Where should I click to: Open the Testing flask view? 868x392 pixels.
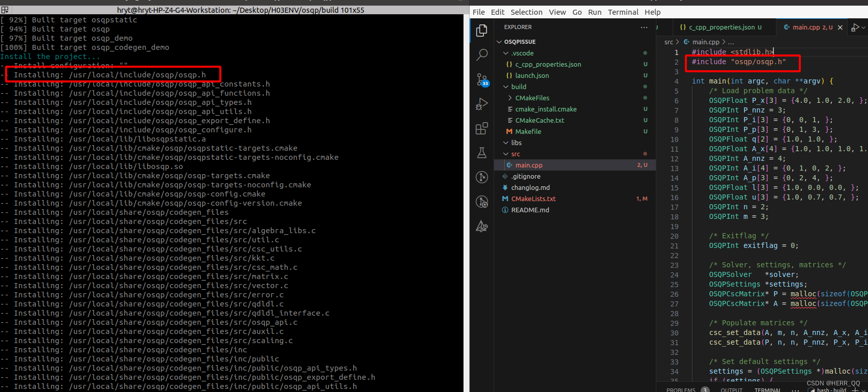481,153
